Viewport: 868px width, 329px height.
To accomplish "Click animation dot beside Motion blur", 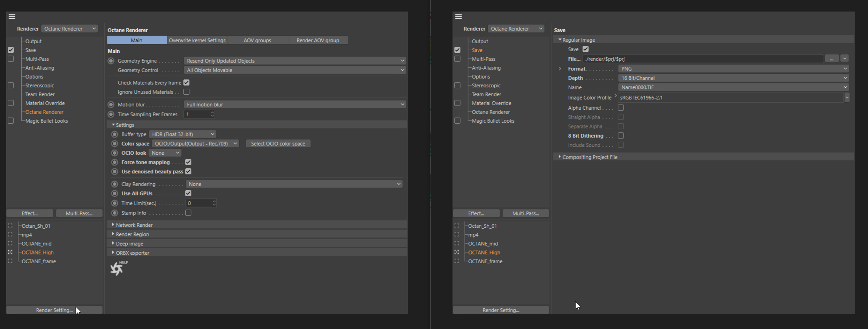I will 111,104.
